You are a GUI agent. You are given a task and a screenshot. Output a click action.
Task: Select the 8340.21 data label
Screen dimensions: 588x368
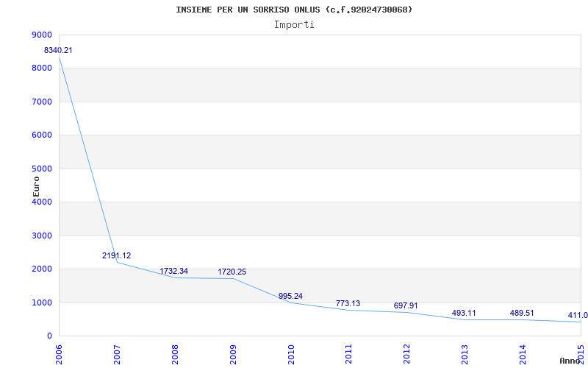pyautogui.click(x=58, y=50)
